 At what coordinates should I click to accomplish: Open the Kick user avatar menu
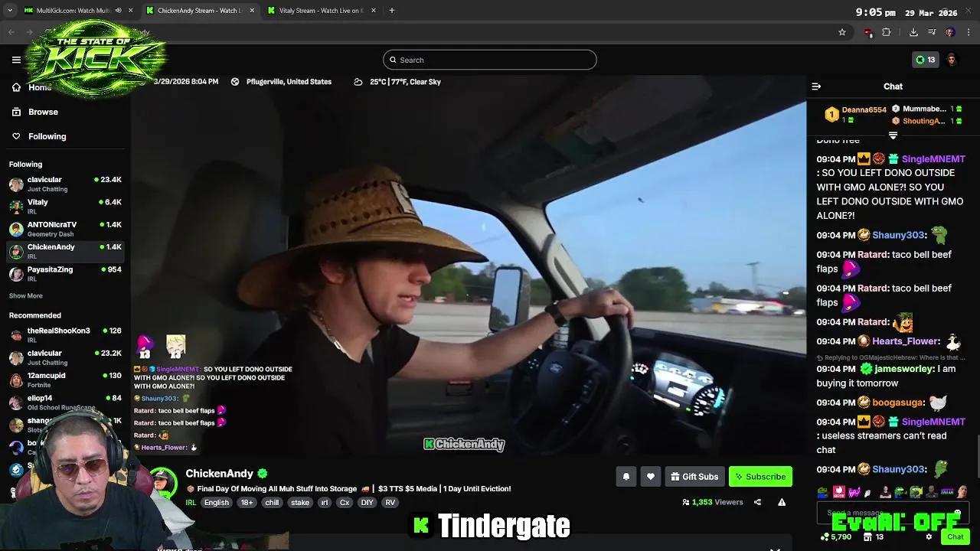click(952, 60)
